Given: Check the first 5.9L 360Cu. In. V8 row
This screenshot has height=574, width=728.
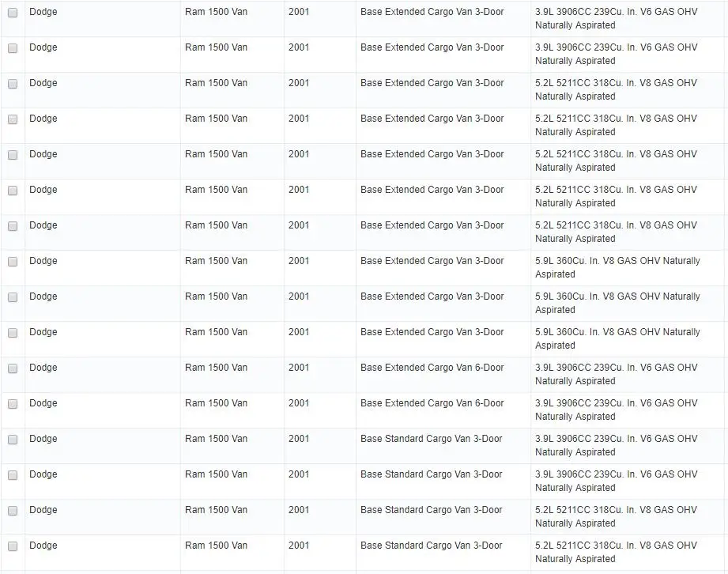Looking at the screenshot, I should tap(13, 262).
